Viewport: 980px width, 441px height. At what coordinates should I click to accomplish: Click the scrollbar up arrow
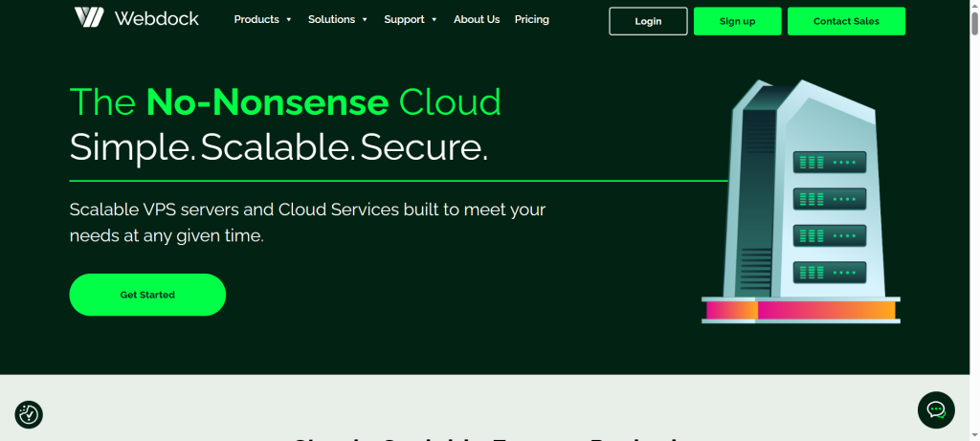coord(974,5)
